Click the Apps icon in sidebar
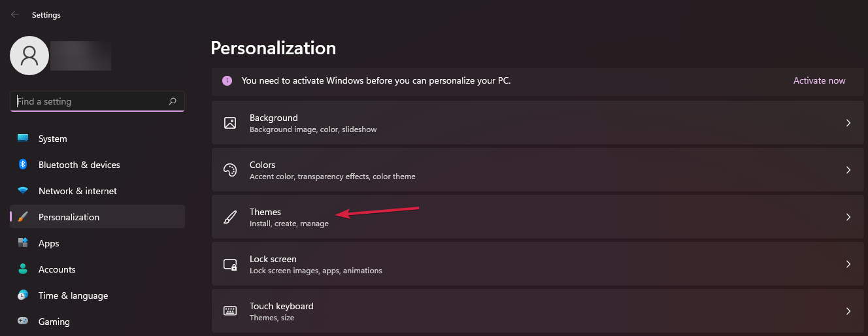This screenshot has height=336, width=868. click(x=23, y=243)
